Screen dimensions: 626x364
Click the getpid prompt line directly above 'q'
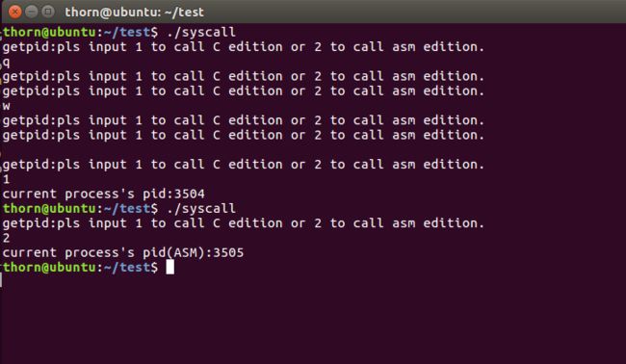click(243, 47)
